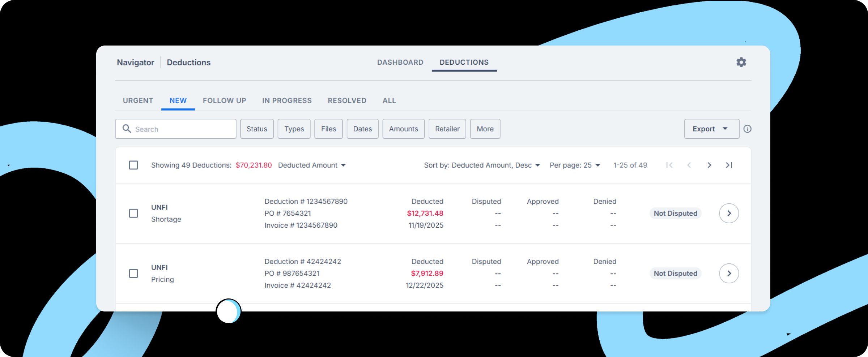Select the UNFI Shortage row checkbox
Viewport: 868px width, 357px height.
click(x=133, y=213)
